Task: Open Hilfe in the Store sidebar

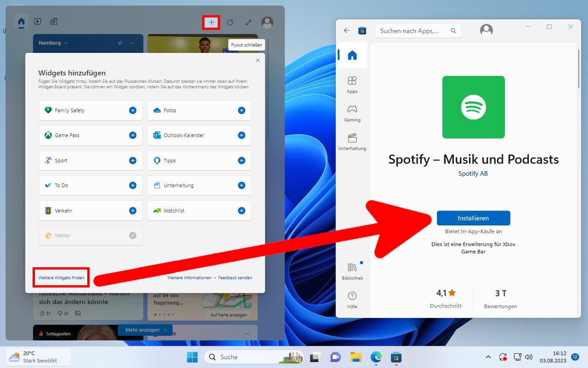Action: pyautogui.click(x=352, y=300)
